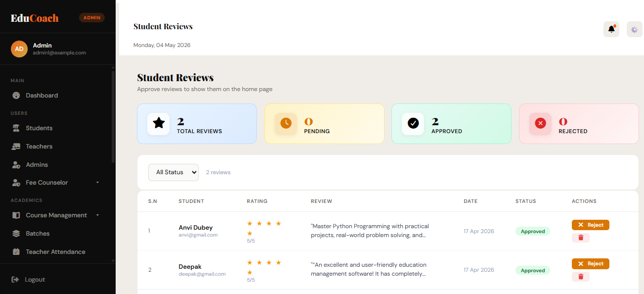
Task: Open the Batches icon in sidebar
Action: point(16,234)
